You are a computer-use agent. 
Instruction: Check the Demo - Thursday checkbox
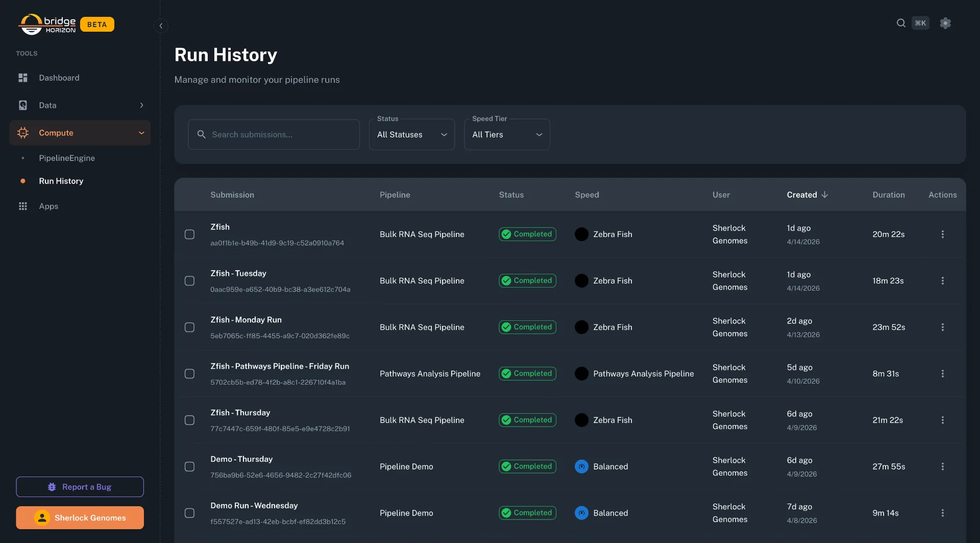189,466
